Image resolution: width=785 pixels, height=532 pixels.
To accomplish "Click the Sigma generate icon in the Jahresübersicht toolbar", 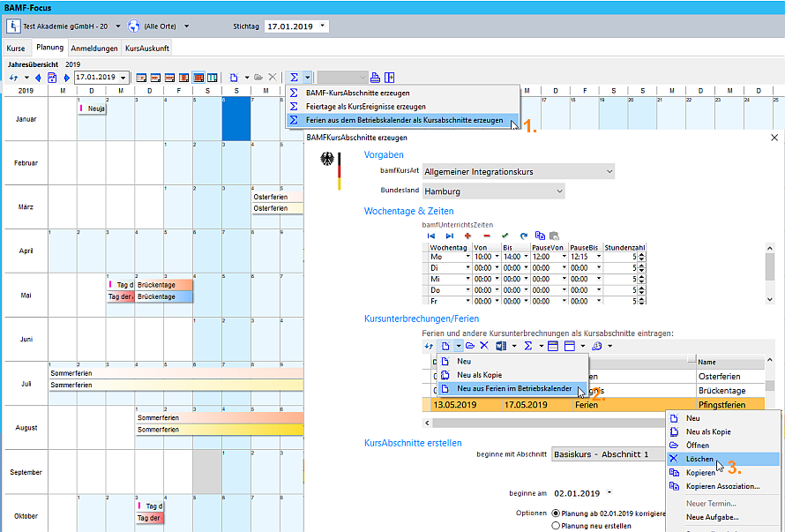I will 294,78.
